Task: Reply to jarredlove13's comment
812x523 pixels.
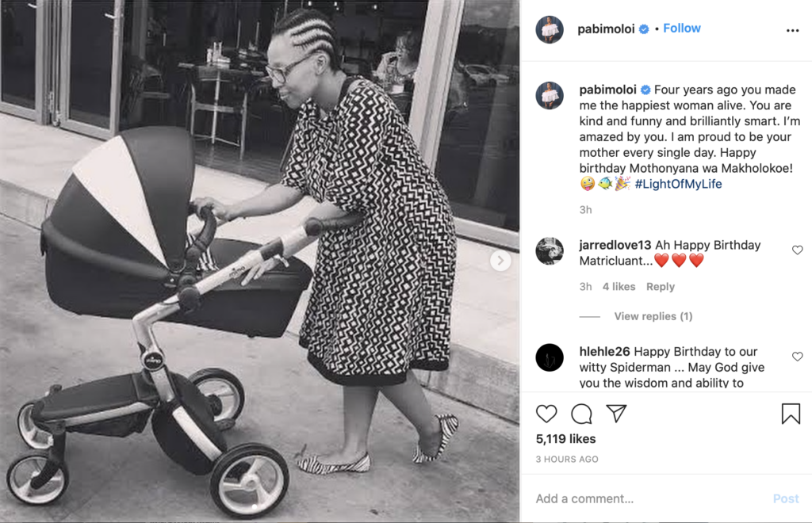Action: [x=661, y=287]
